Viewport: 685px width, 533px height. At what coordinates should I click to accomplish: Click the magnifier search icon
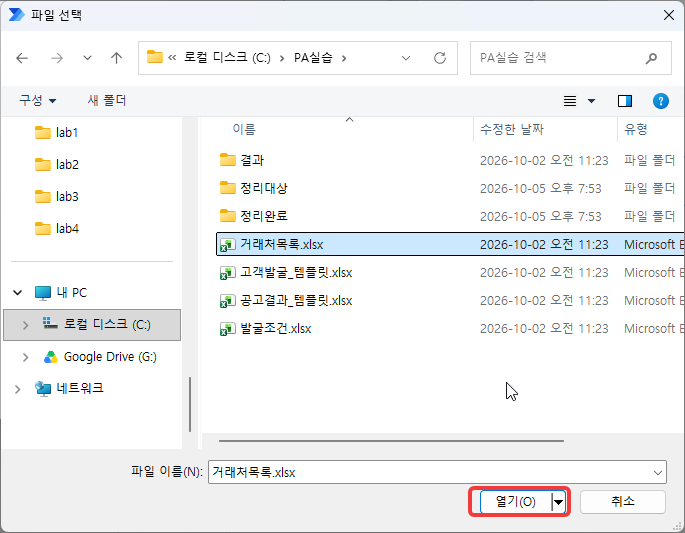tap(651, 58)
